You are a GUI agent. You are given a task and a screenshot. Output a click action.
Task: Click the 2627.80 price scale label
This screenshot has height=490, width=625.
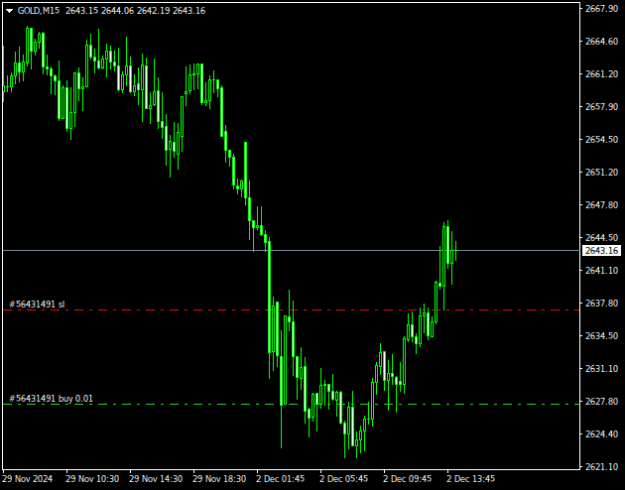click(x=601, y=401)
